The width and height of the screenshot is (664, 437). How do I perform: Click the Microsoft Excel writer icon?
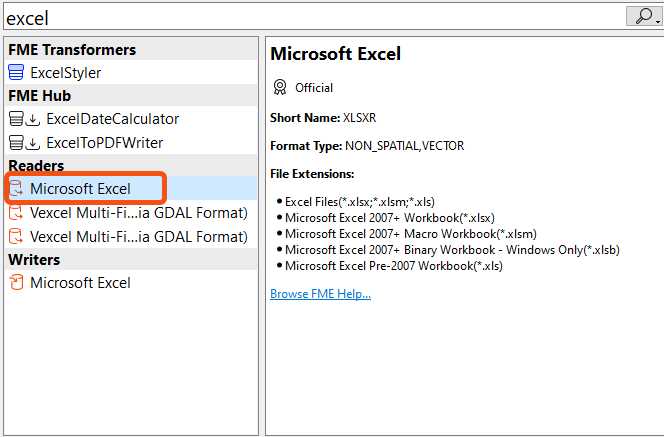(x=16, y=282)
